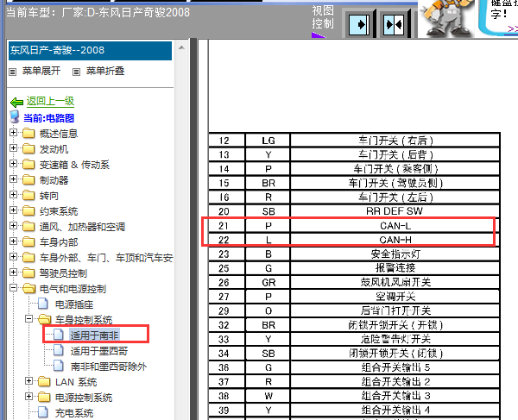This screenshot has height=420, width=518.
Task: Click the >> link in the speech bubble
Action: point(513,28)
